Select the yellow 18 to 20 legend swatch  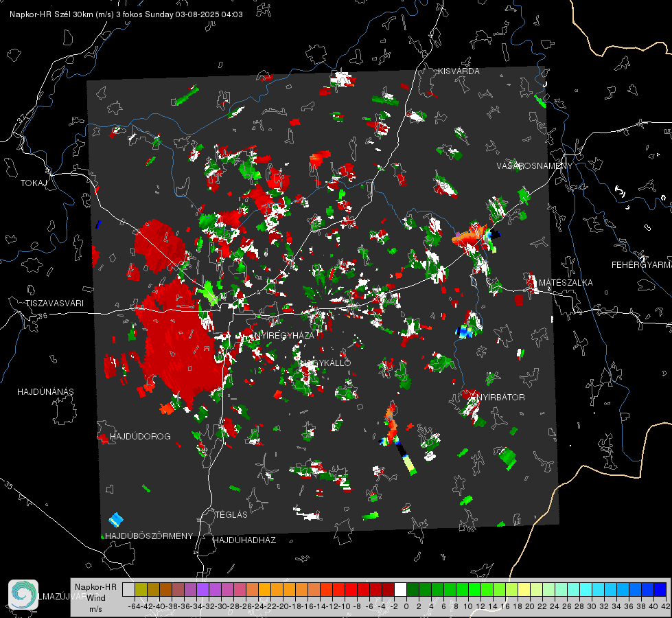coord(524,589)
